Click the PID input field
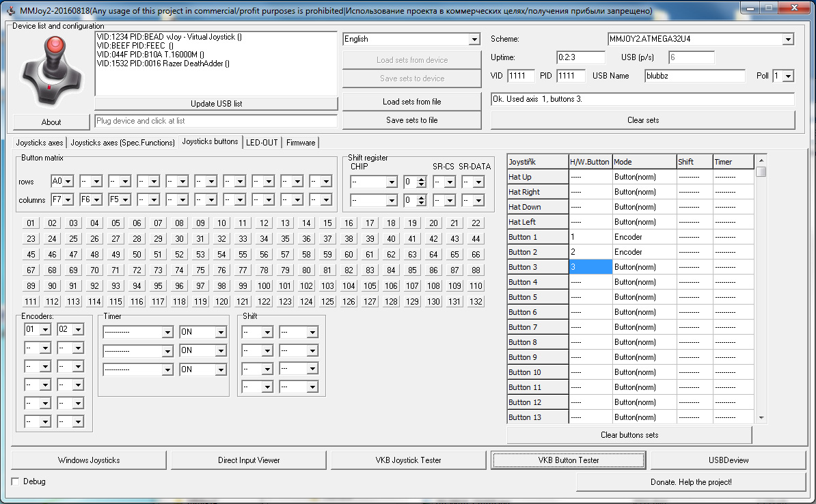 tap(571, 76)
